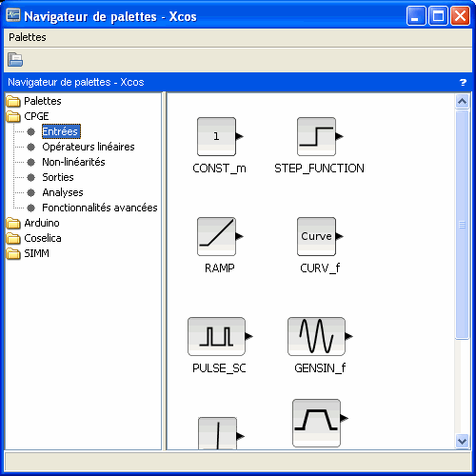Pick the RAMP block icon
This screenshot has width=476, height=476.
[x=220, y=237]
